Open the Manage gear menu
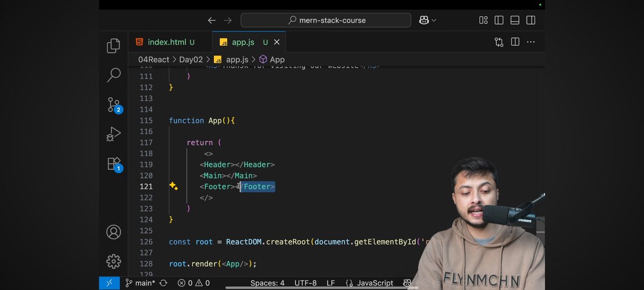Image resolution: width=644 pixels, height=290 pixels. coord(114,261)
